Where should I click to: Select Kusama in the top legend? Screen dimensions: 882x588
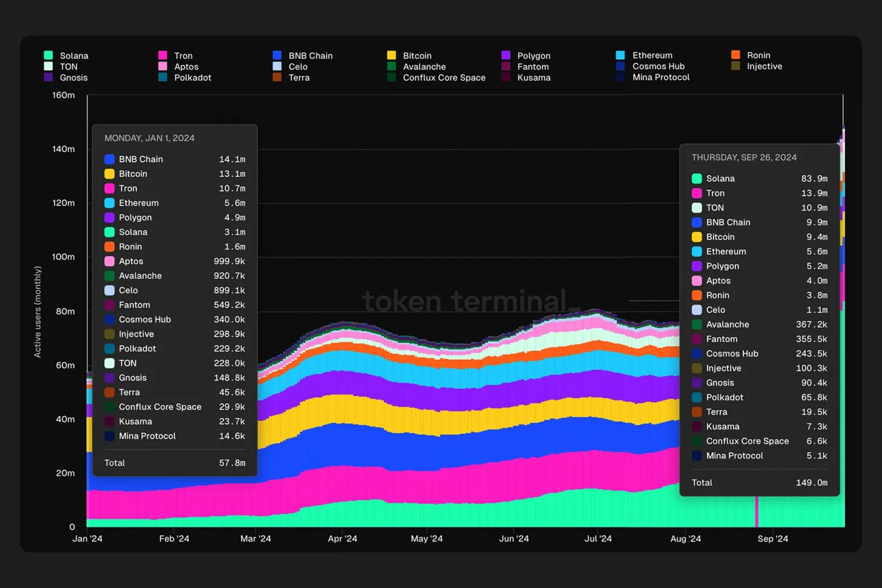coord(526,78)
